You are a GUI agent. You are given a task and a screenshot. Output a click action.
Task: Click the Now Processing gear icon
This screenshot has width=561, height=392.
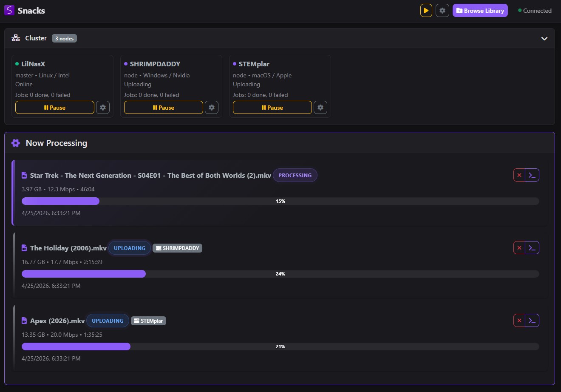pyautogui.click(x=16, y=143)
